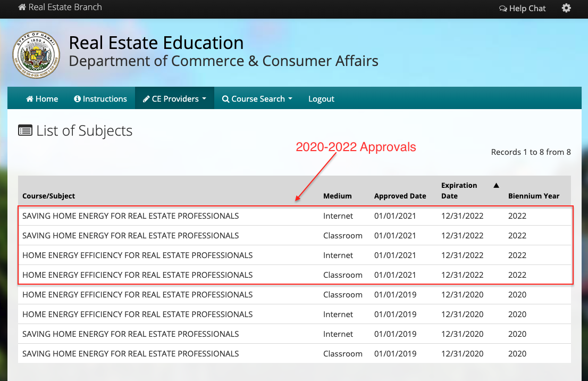Toggle the Expiration Date sort arrow
Image resolution: width=588 pixels, height=381 pixels.
495,185
